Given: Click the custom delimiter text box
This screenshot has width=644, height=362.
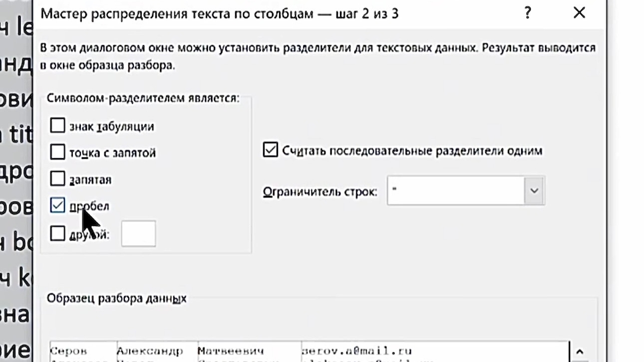Looking at the screenshot, I should tap(138, 233).
